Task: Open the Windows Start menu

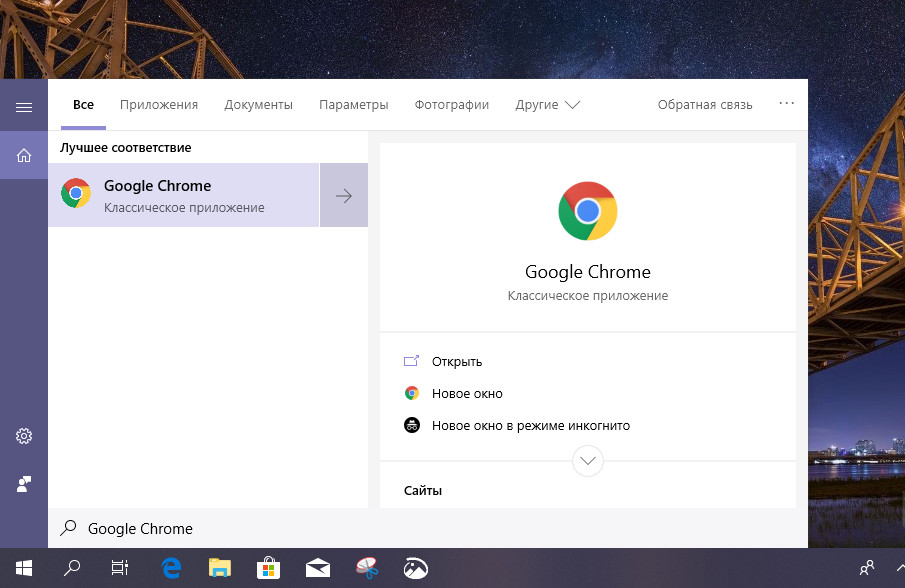Action: 24,568
